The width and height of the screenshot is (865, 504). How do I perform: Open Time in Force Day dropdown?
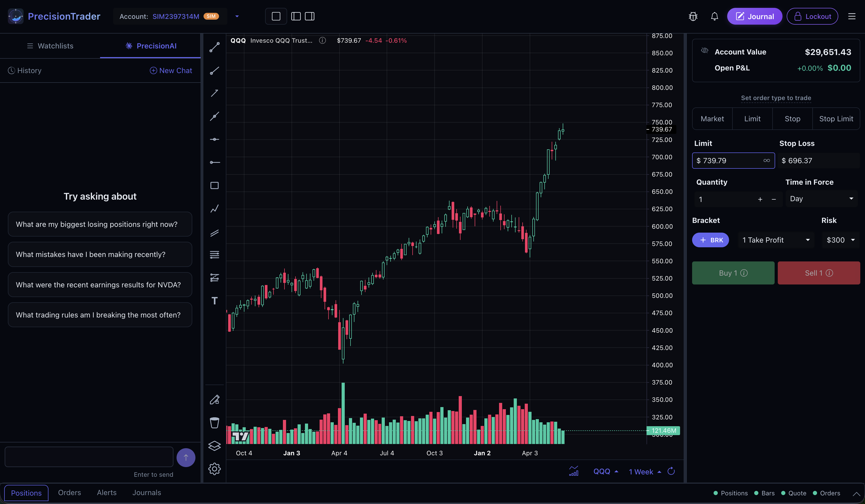(x=822, y=199)
